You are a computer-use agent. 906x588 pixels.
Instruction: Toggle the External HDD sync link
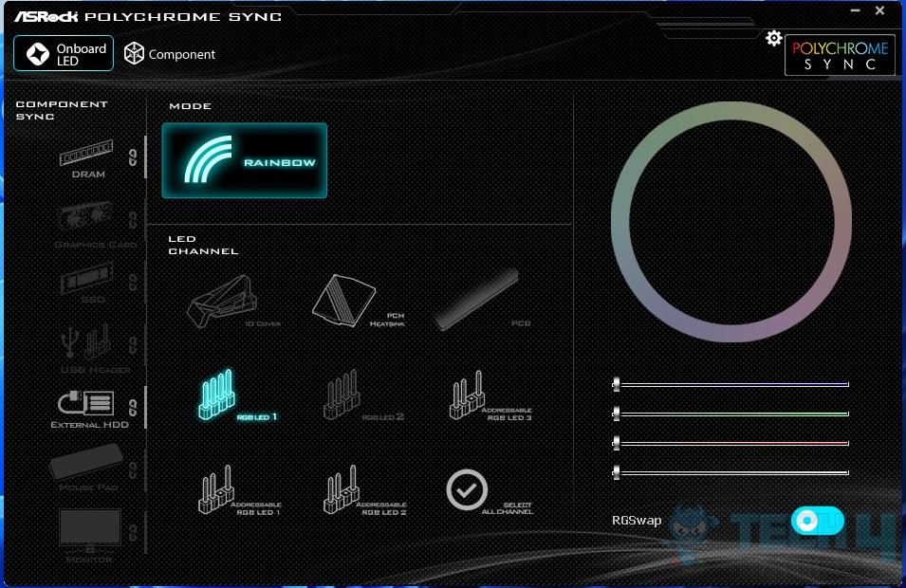tap(133, 408)
